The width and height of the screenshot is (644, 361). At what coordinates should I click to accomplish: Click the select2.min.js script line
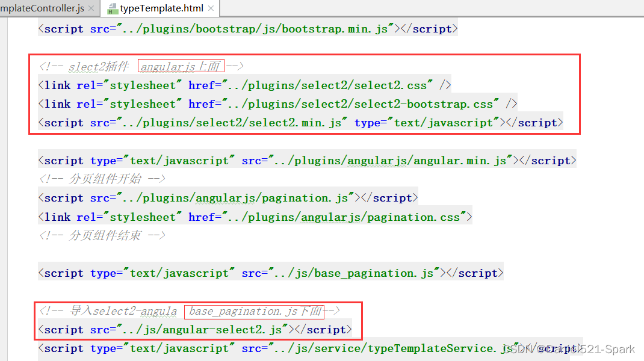pyautogui.click(x=301, y=122)
